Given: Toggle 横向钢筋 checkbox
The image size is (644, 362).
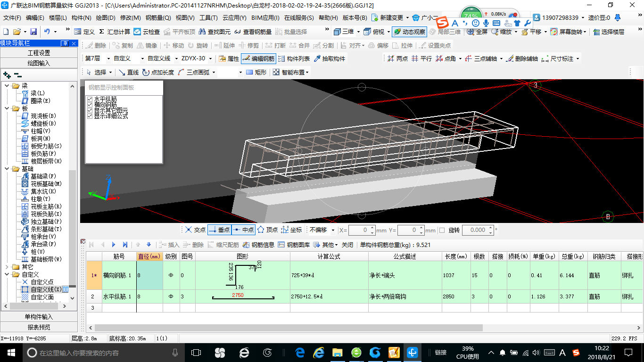Looking at the screenshot, I should 90,105.
